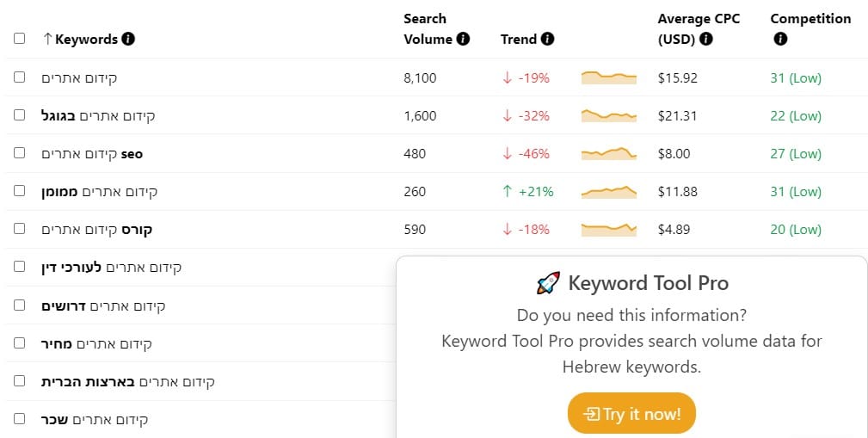Screen dimensions: 868x438
Task: Click the 31 (Low) competition value in first row
Action: (x=796, y=78)
